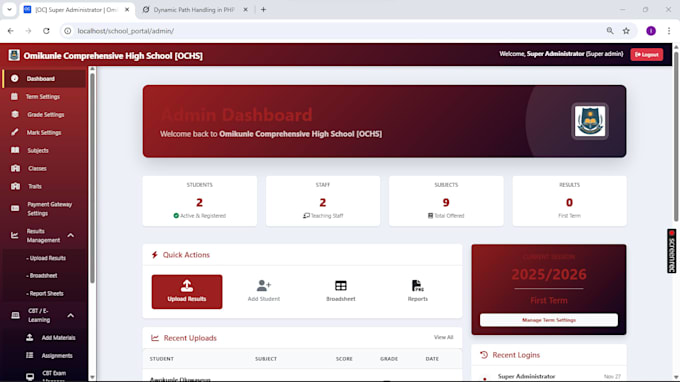The height and width of the screenshot is (382, 680).
Task: Click the school logo on dashboard banner
Action: click(590, 121)
